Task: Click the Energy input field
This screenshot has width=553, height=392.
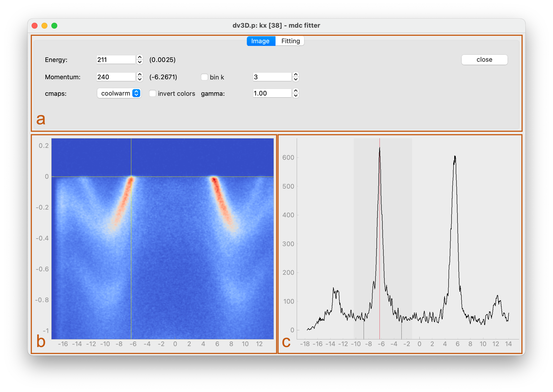Action: click(116, 60)
